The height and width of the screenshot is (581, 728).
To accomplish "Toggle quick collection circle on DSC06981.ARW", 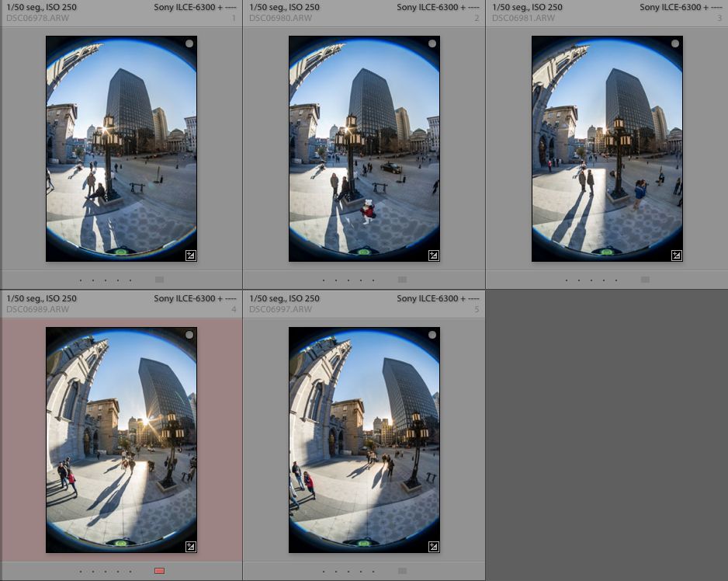I will click(675, 44).
